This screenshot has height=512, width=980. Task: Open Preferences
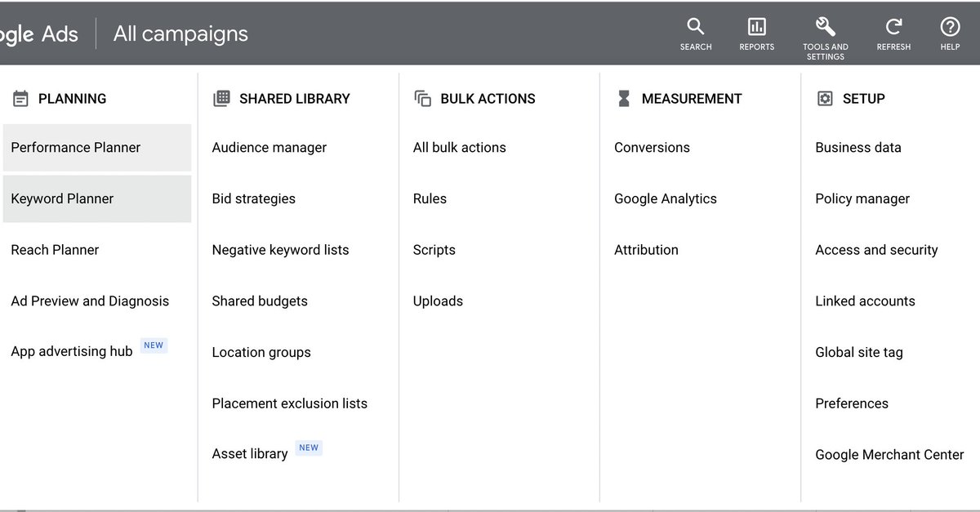click(851, 403)
